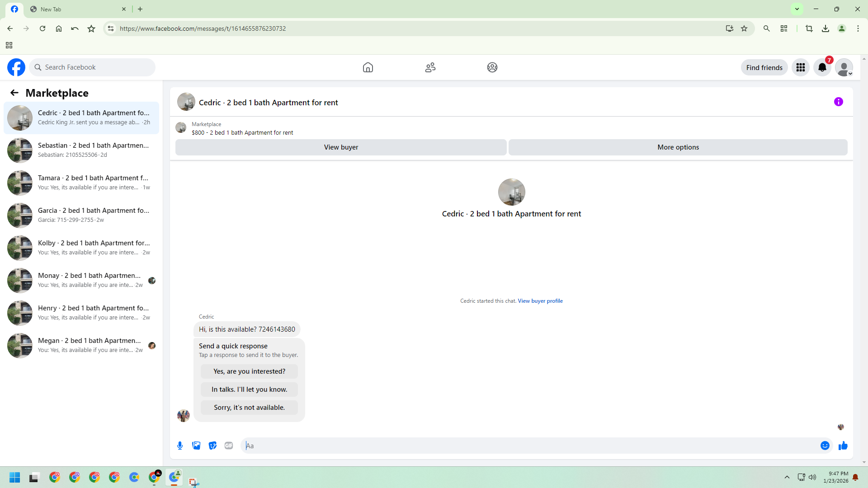
Task: Send 'Sorry, it's not available.' response
Action: [x=249, y=408]
